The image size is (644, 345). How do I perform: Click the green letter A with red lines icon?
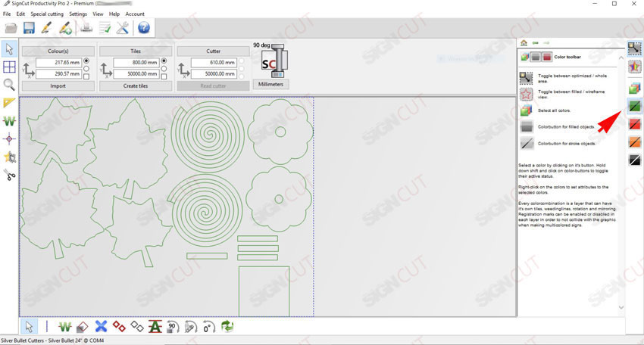tap(155, 327)
